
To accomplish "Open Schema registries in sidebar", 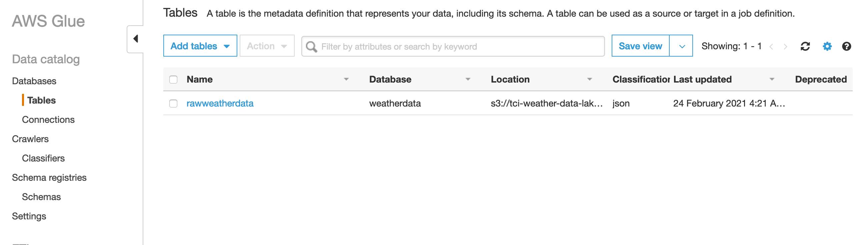I will click(49, 177).
